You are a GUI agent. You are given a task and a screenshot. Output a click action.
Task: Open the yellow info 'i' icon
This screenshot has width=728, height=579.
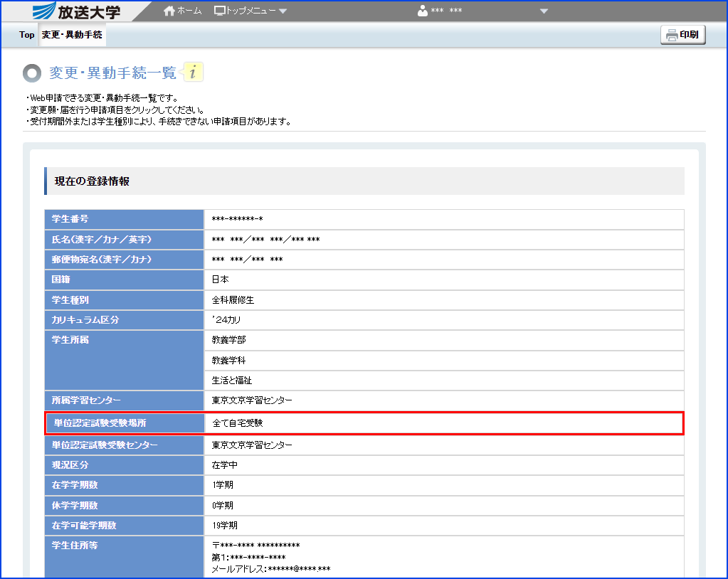(194, 72)
